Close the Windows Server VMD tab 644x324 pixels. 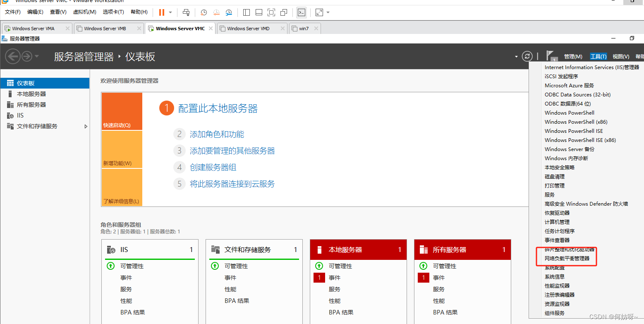click(x=282, y=29)
